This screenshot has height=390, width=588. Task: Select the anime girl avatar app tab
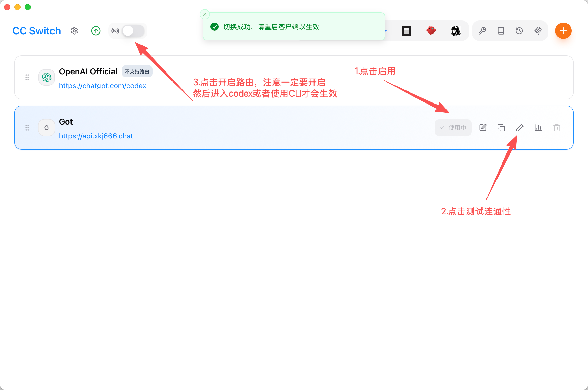coord(456,31)
